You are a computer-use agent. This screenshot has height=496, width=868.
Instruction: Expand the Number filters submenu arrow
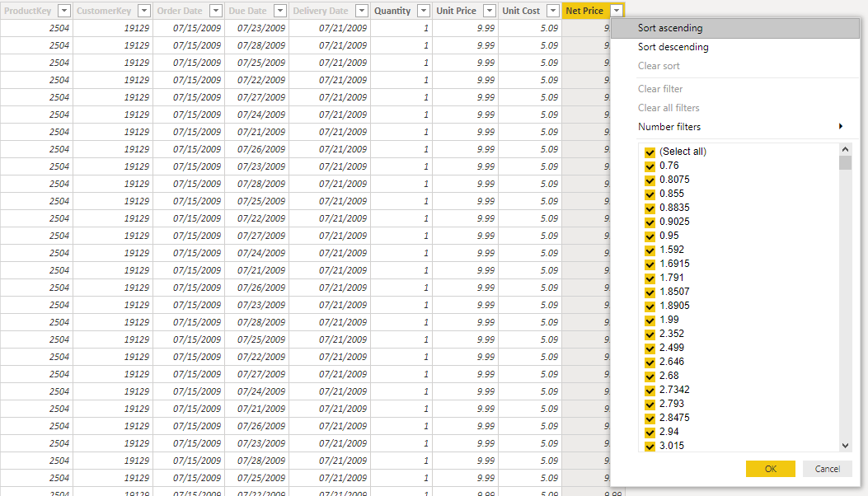click(x=840, y=126)
